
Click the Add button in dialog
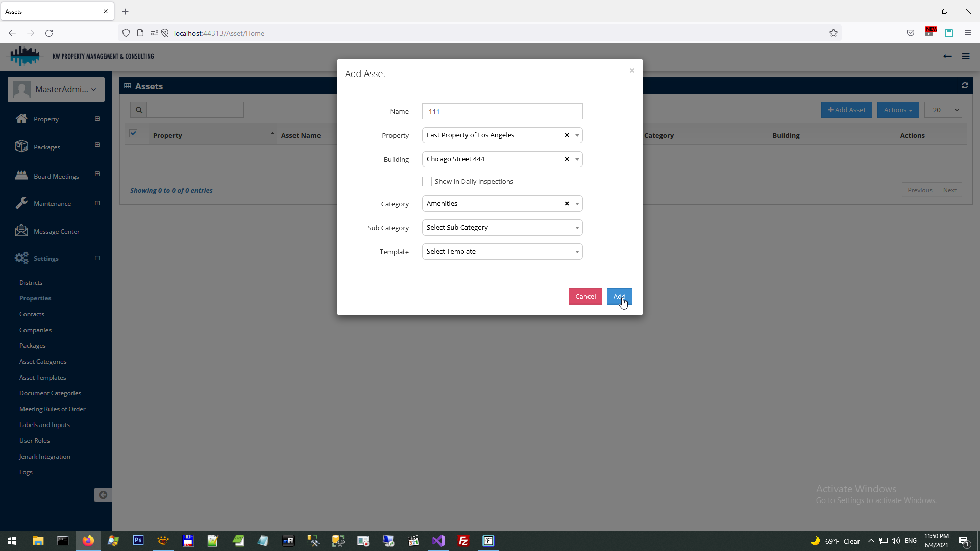[619, 296]
